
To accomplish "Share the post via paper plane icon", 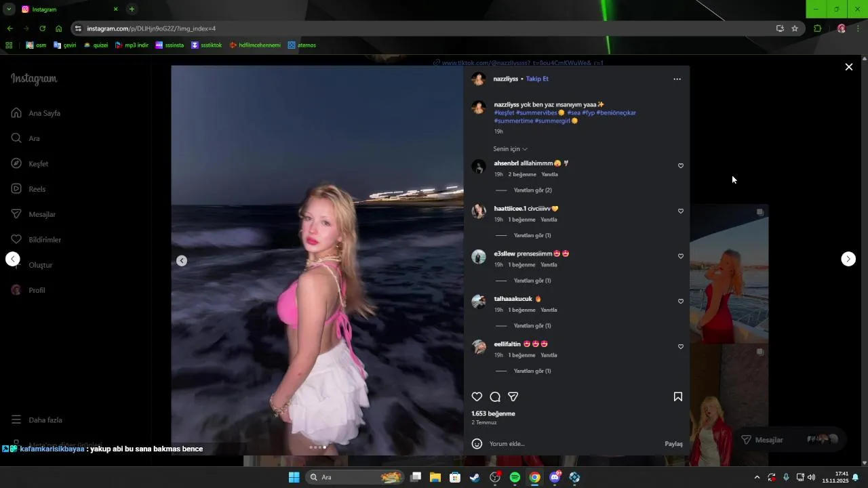I will [x=513, y=397].
